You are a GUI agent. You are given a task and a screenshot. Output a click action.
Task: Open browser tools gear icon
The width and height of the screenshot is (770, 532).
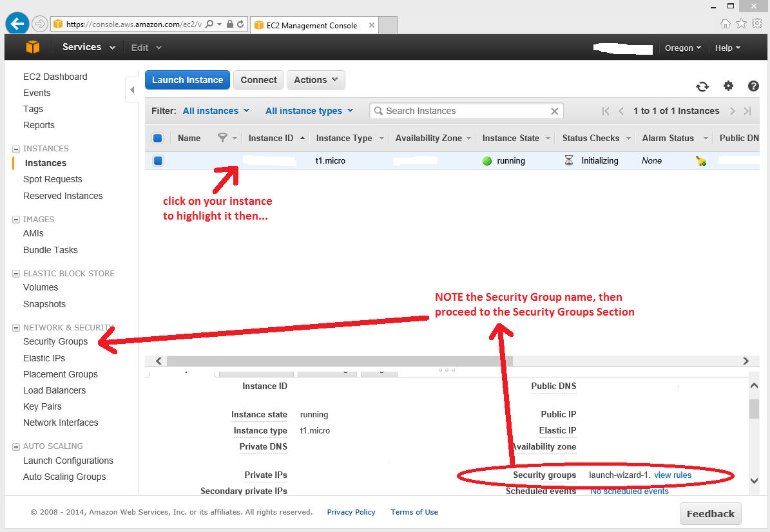[757, 23]
